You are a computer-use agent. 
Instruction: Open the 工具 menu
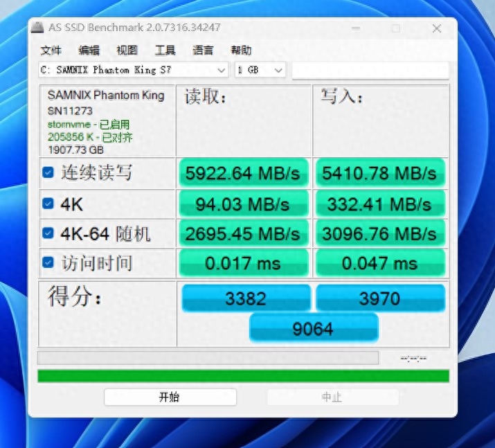[165, 50]
